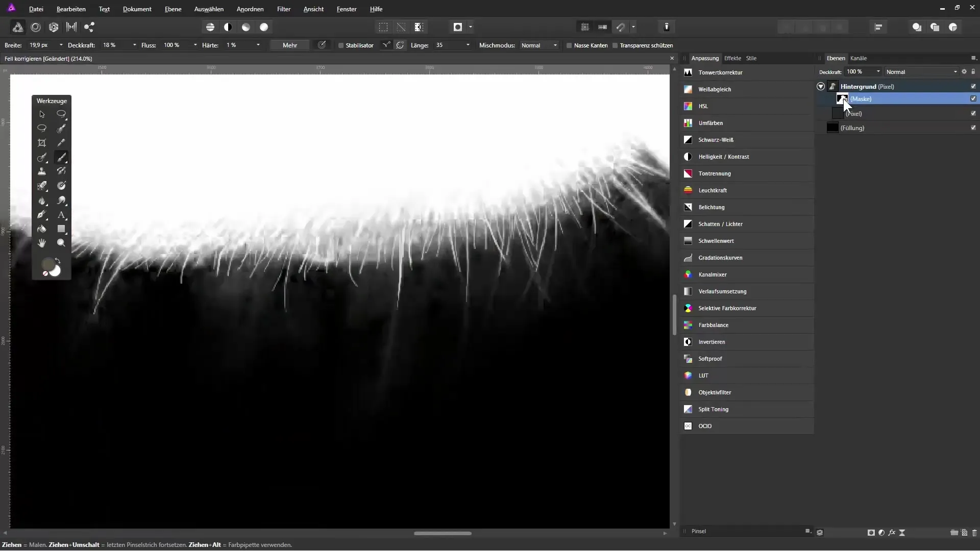Open the Mischmodus blend mode dropdown

click(539, 45)
